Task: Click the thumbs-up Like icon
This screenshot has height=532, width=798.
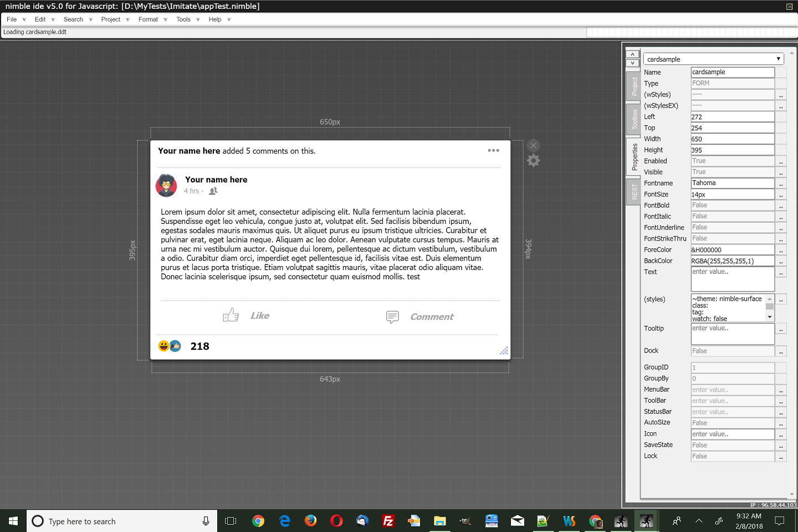Action: pyautogui.click(x=231, y=315)
